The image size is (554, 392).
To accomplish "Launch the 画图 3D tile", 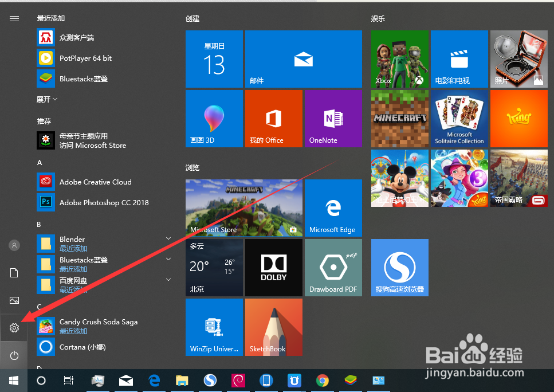I will pos(214,119).
